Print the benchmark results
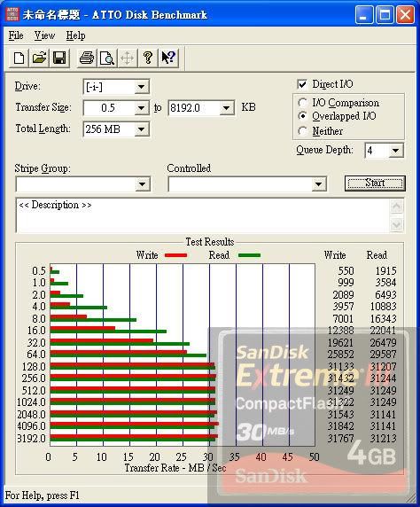 tap(87, 58)
